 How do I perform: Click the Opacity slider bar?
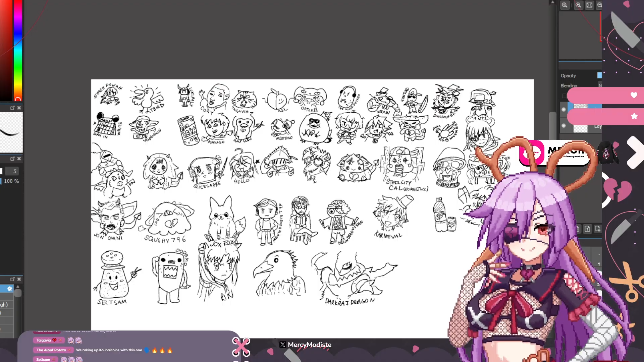[x=599, y=75]
